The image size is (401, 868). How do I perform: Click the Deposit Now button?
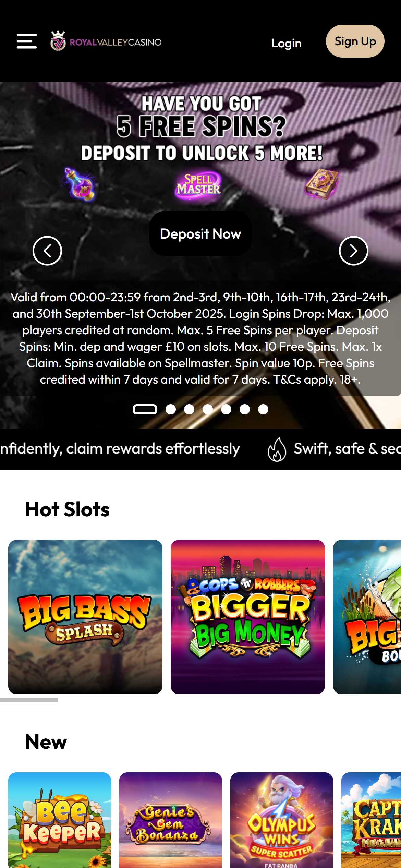[x=200, y=233]
